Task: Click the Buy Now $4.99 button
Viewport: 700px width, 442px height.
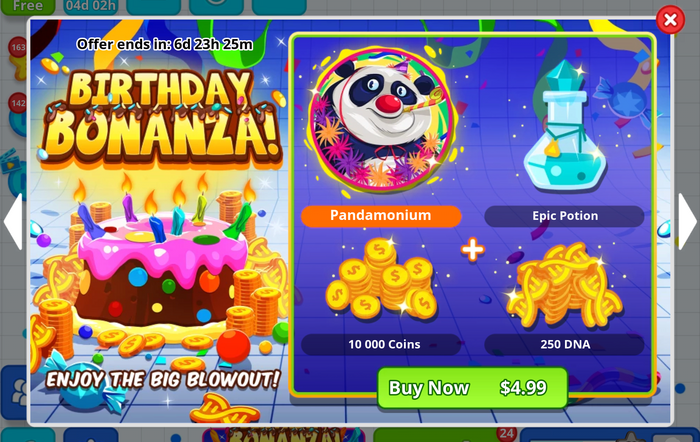Action: pyautogui.click(x=472, y=388)
